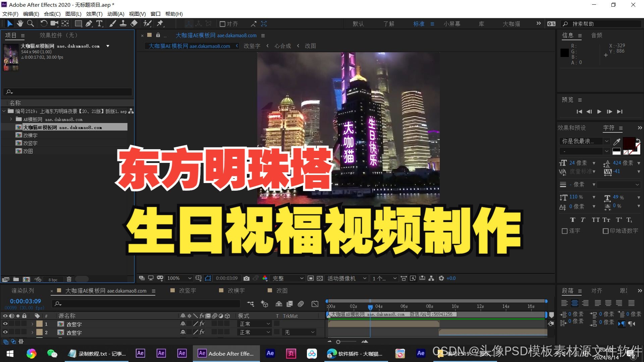Open the 完整 resolution dropdown
This screenshot has height=362, width=644.
[x=287, y=278]
